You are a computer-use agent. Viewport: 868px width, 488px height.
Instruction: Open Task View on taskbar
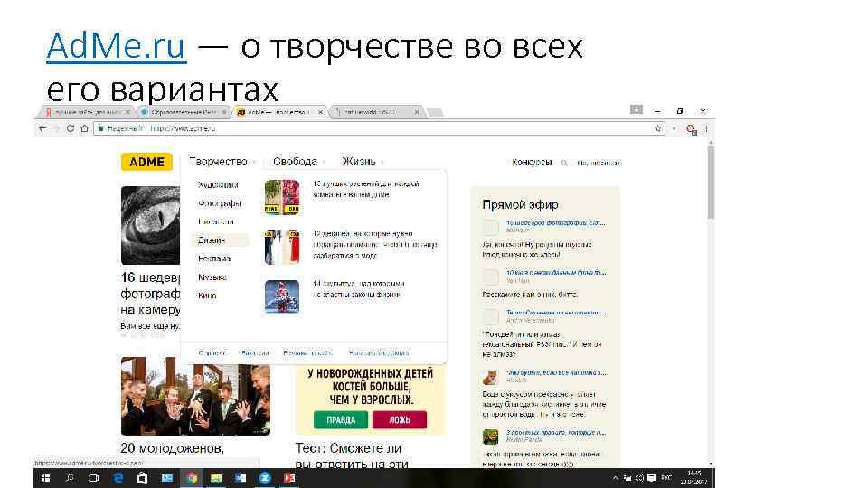click(93, 478)
